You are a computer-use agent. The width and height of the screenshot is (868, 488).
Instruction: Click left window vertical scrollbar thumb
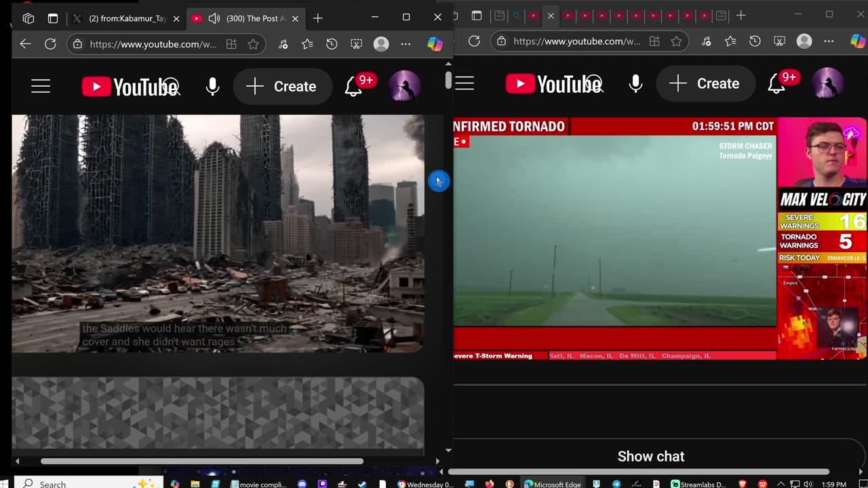point(448,79)
